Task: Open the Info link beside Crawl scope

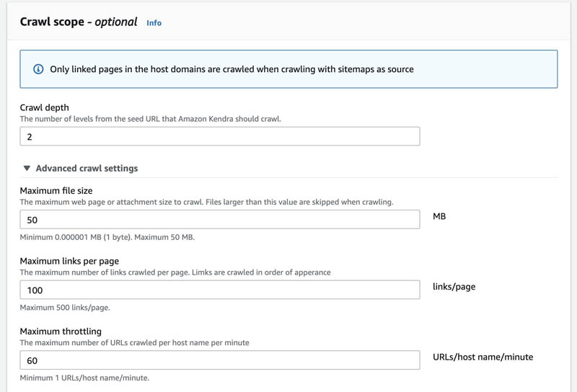Action: 154,23
